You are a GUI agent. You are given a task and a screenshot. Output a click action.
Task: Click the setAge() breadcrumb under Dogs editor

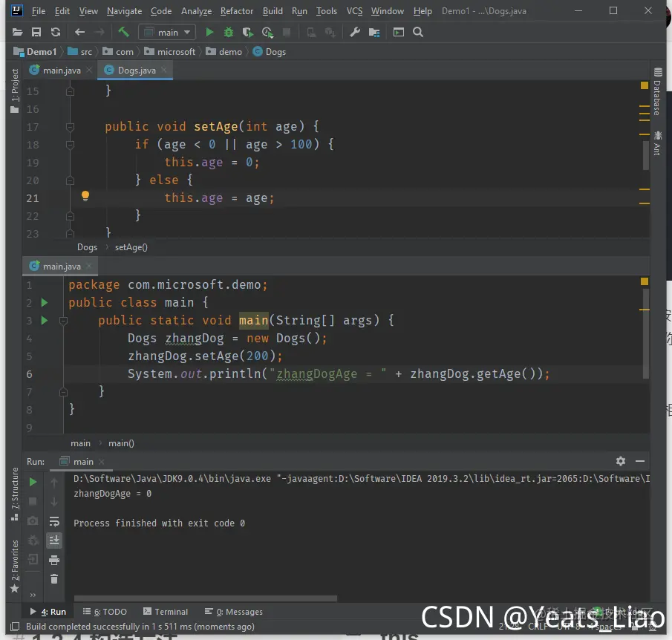pyautogui.click(x=131, y=247)
